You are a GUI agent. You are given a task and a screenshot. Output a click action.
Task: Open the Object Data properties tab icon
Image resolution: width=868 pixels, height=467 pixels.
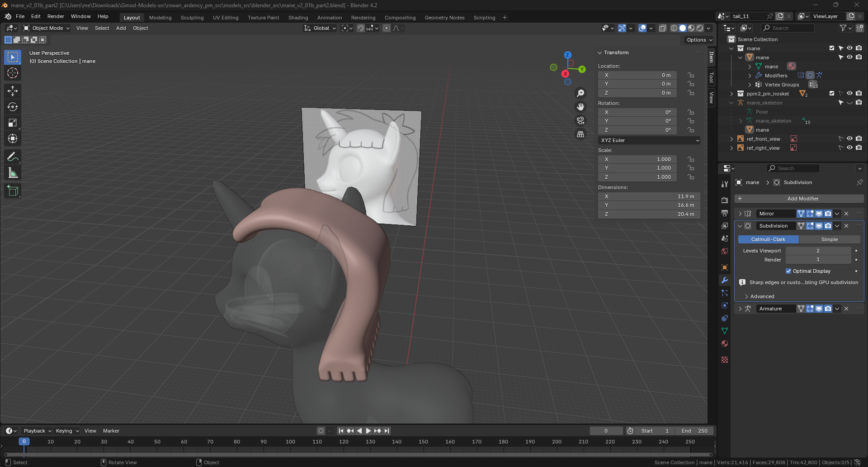[725, 331]
